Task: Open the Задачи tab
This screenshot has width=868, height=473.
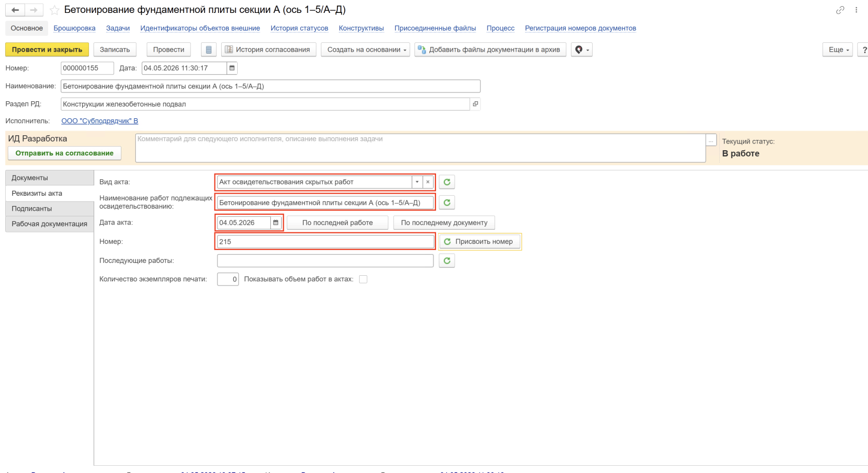Action: [118, 28]
